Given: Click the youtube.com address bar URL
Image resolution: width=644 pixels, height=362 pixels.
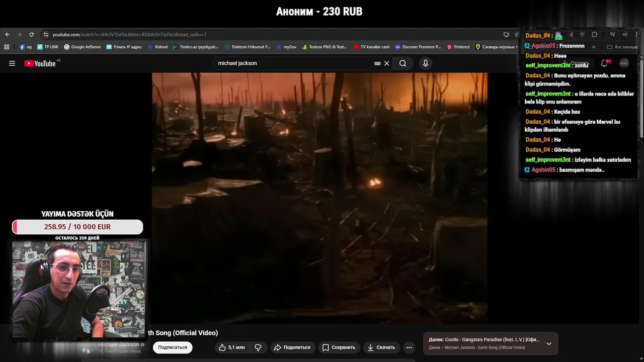Looking at the screenshot, I should 129,35.
